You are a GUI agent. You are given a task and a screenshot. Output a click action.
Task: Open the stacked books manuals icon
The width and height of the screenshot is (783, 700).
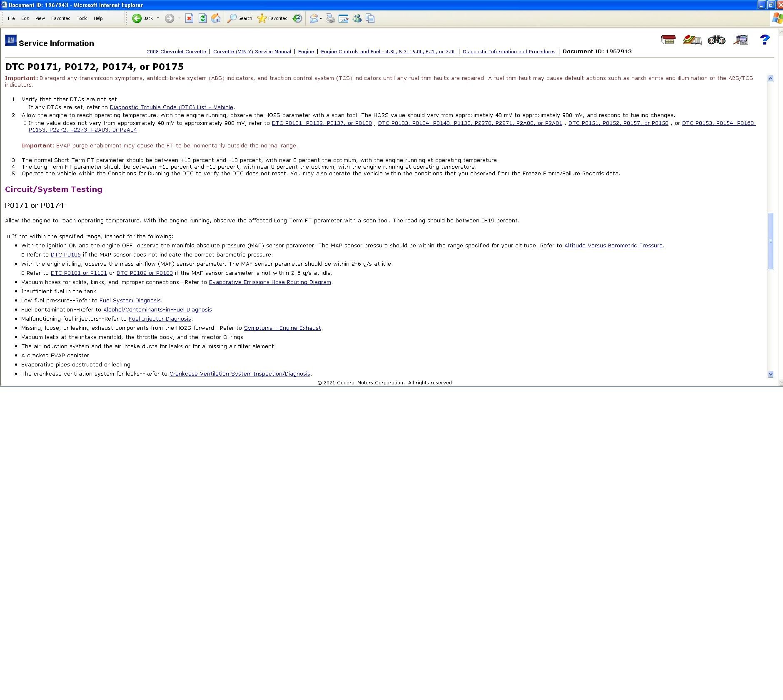click(692, 40)
